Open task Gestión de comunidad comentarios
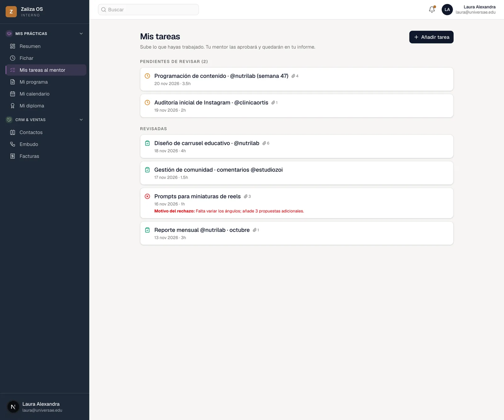 pyautogui.click(x=297, y=173)
